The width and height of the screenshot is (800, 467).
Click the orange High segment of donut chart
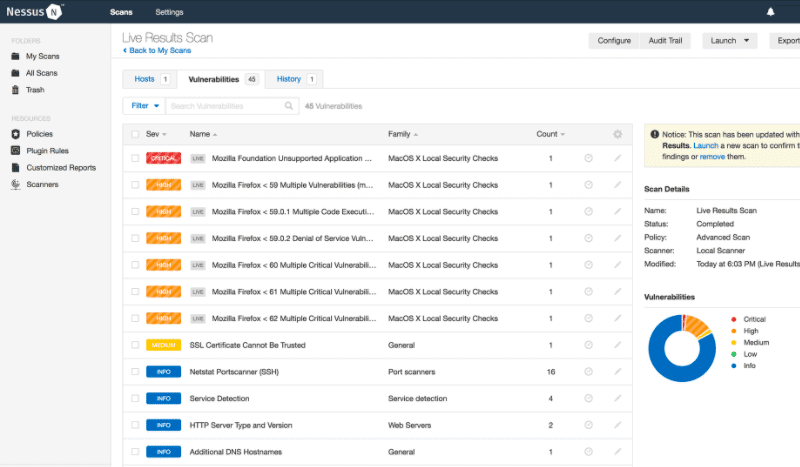coord(697,326)
